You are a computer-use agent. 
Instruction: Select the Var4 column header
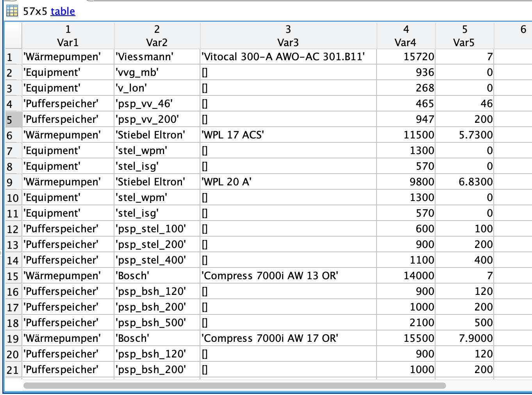(406, 36)
